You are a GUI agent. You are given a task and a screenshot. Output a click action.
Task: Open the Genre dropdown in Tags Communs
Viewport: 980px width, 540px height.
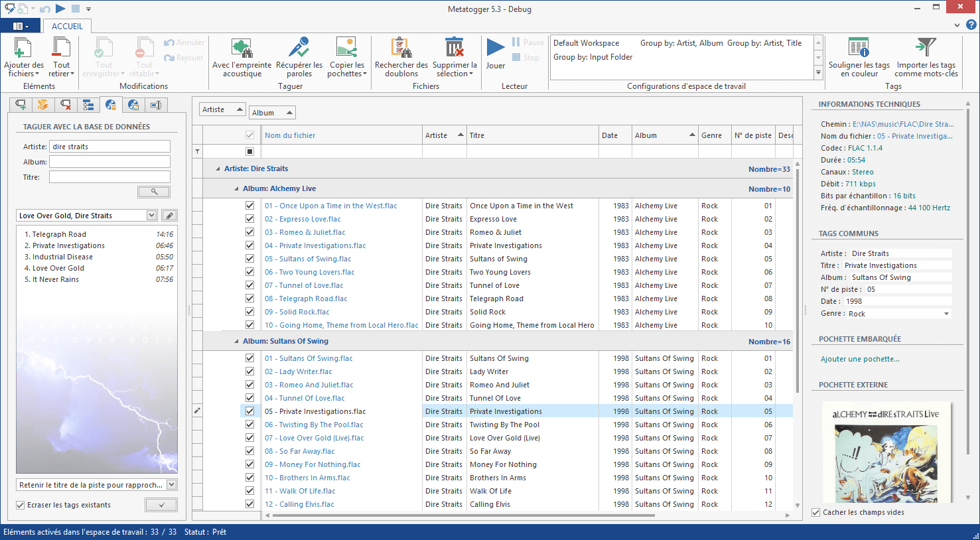(946, 314)
